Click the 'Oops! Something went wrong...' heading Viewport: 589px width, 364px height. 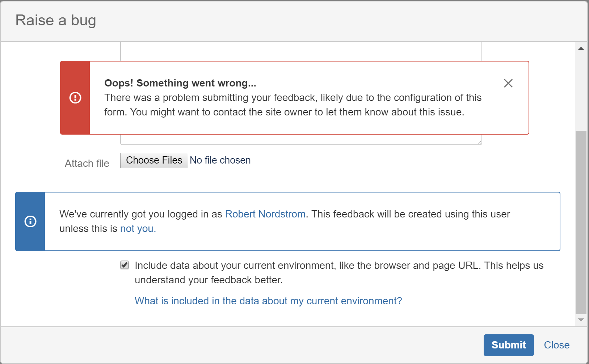coord(180,83)
